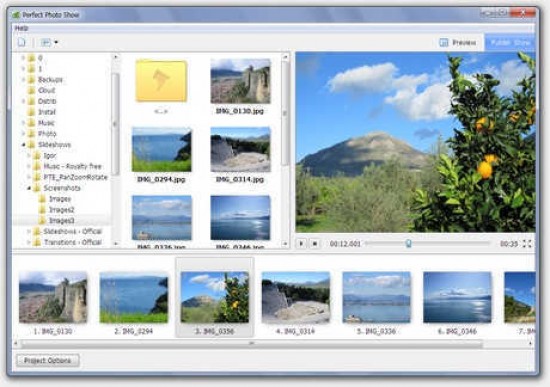Expand the Backups folder in tree
This screenshot has height=387, width=550.
(x=24, y=80)
